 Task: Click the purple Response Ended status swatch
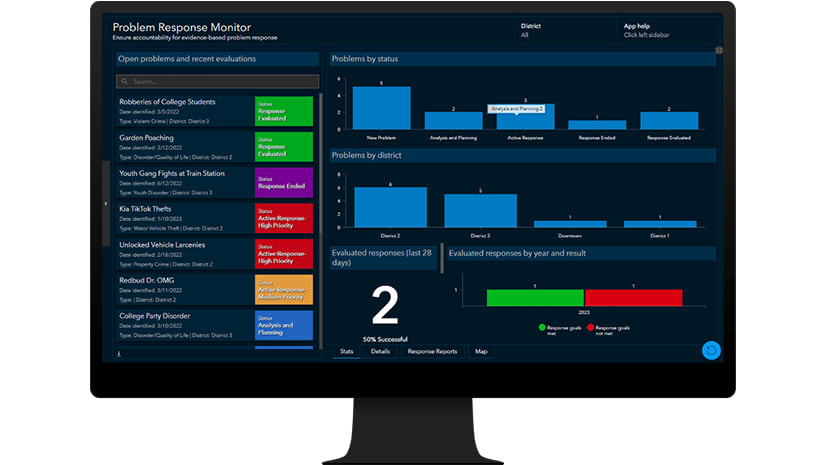coord(284,183)
